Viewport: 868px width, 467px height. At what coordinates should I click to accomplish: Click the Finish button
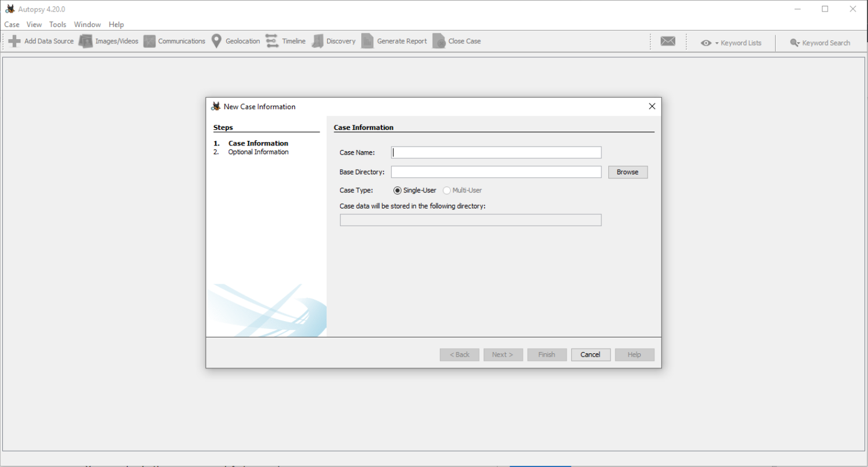pyautogui.click(x=547, y=354)
